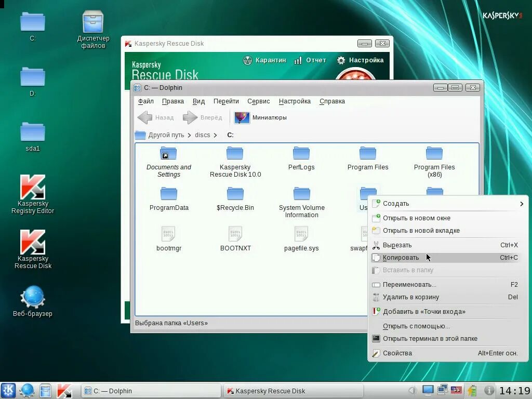Image resolution: width=532 pixels, height=399 pixels.
Task: Expand arrow after Другой путь breadcrumb
Action: [x=189, y=136]
